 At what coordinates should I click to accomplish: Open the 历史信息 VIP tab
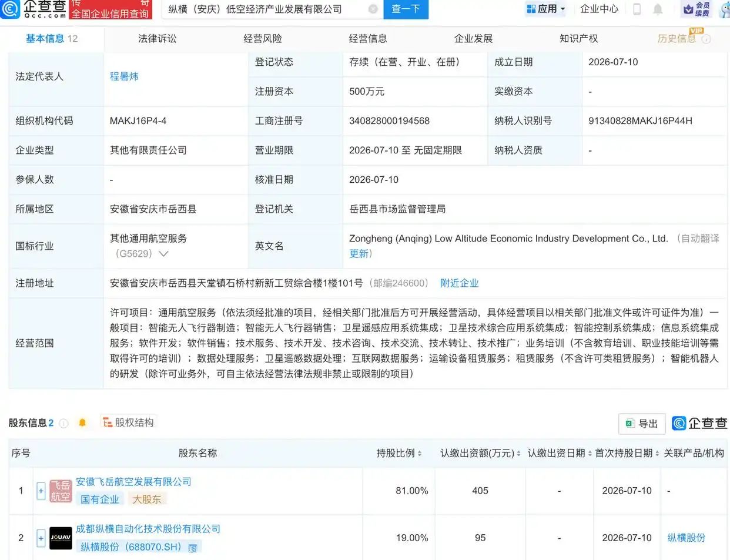pyautogui.click(x=677, y=39)
